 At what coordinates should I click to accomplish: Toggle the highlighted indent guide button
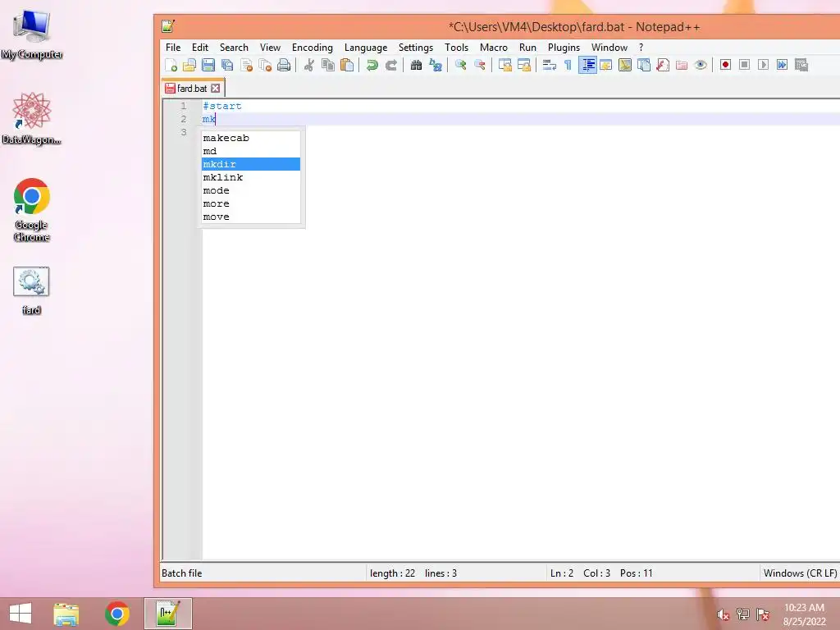[x=587, y=65]
